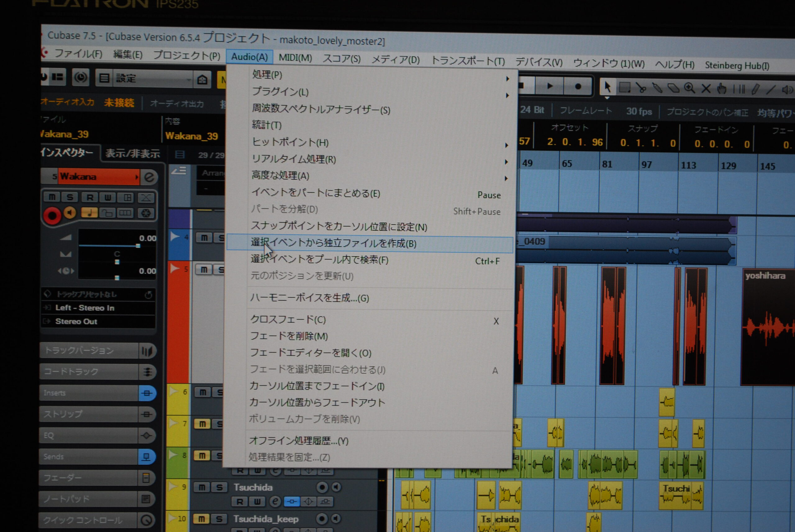Choose クロスフェード(C) menu entry
This screenshot has height=532, width=795.
[x=369, y=320]
